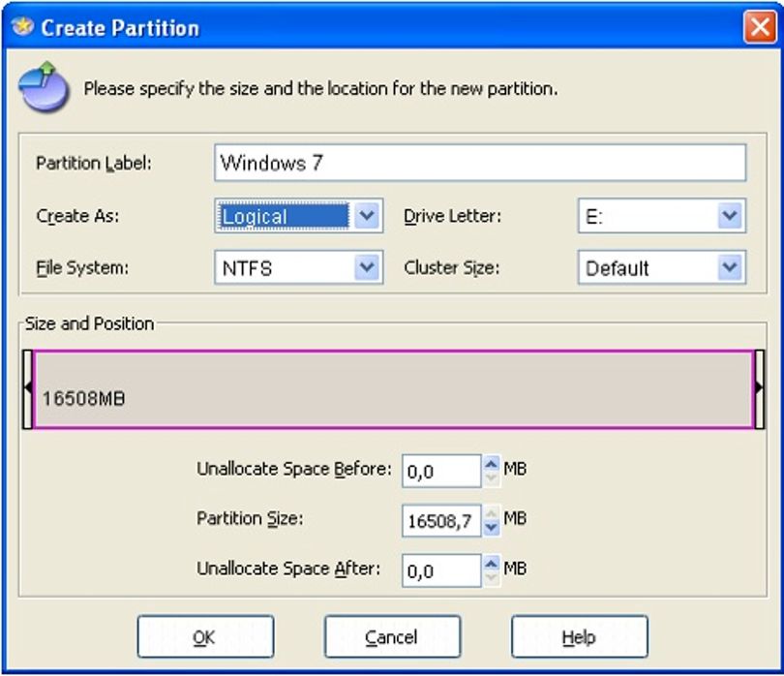
Task: Click the 16508MB partition bar
Action: tap(394, 388)
